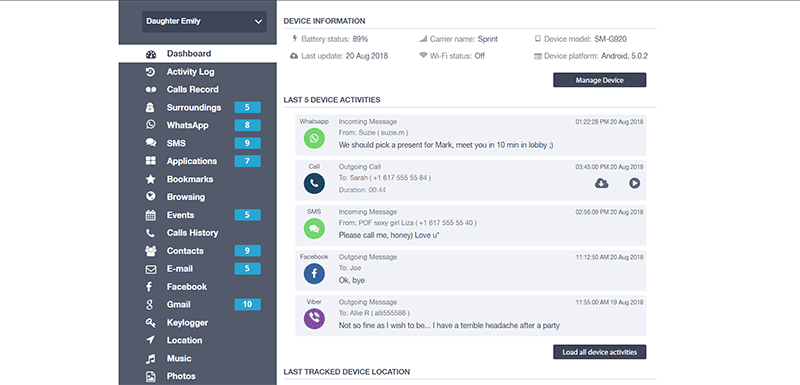Viewport: 800px width, 385px height.
Task: Select message 'We should pick a present for Mark'
Action: click(x=446, y=145)
